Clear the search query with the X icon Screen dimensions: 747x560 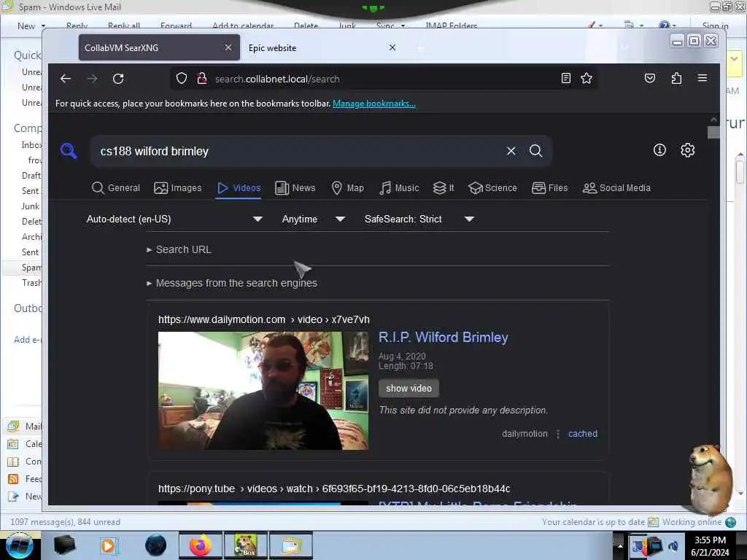[511, 151]
